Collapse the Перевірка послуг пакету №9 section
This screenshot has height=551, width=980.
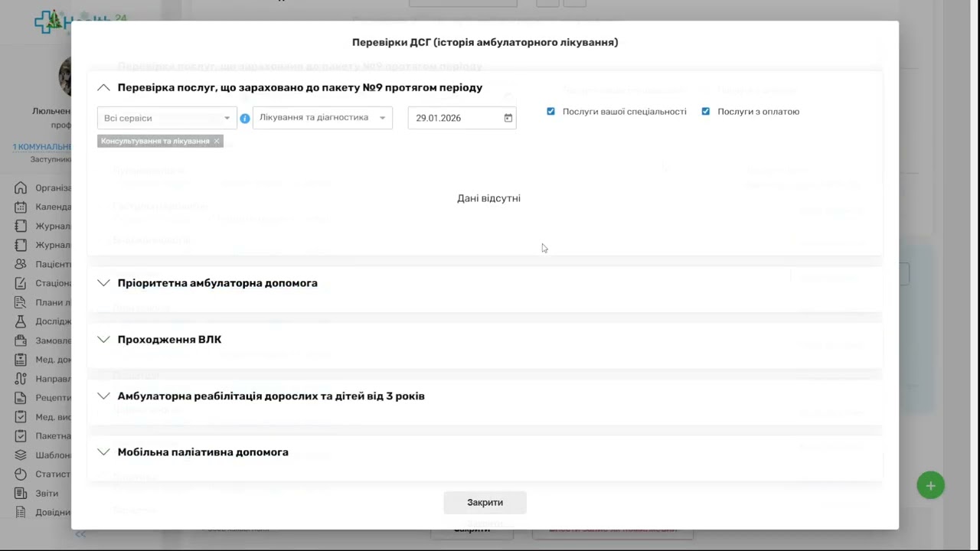coord(103,88)
